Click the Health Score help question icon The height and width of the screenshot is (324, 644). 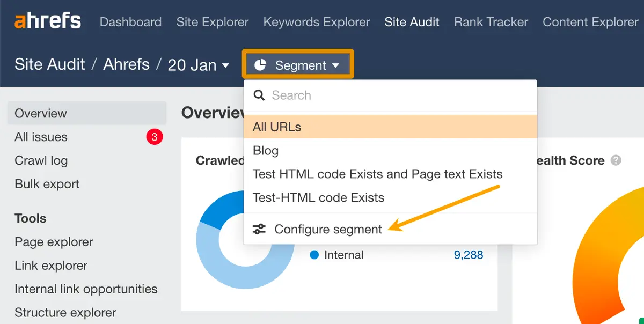coord(616,160)
